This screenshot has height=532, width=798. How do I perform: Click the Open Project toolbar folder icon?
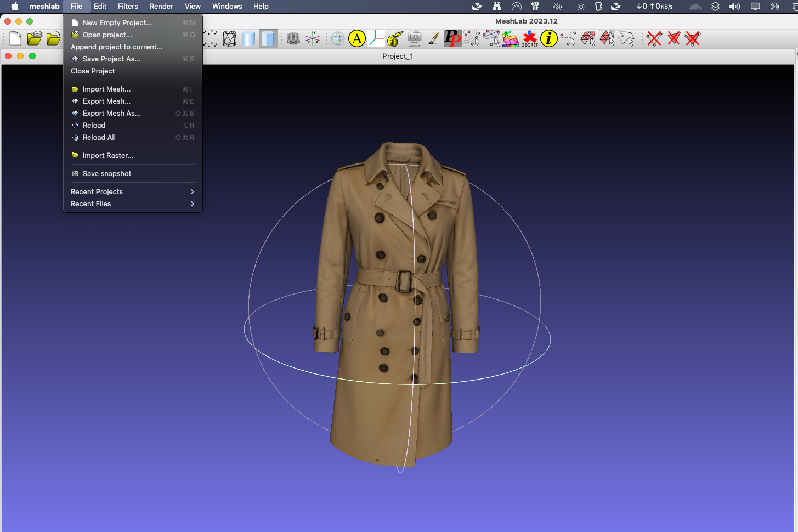coord(34,38)
